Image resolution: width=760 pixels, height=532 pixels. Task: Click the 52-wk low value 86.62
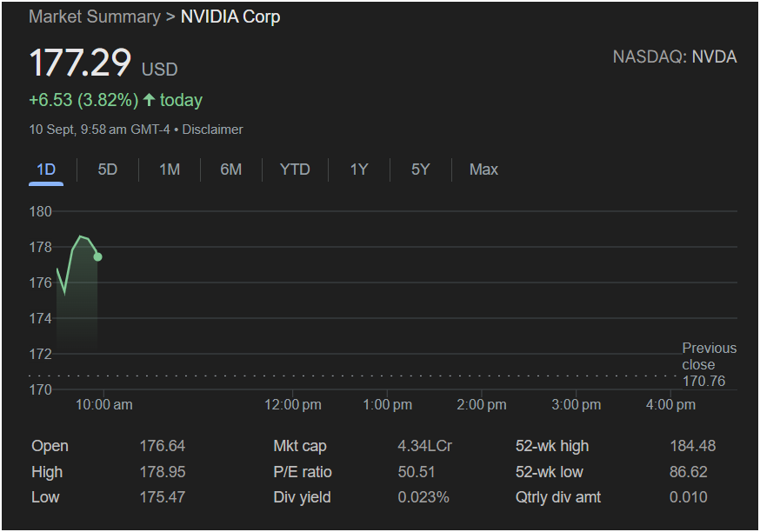[x=689, y=472]
